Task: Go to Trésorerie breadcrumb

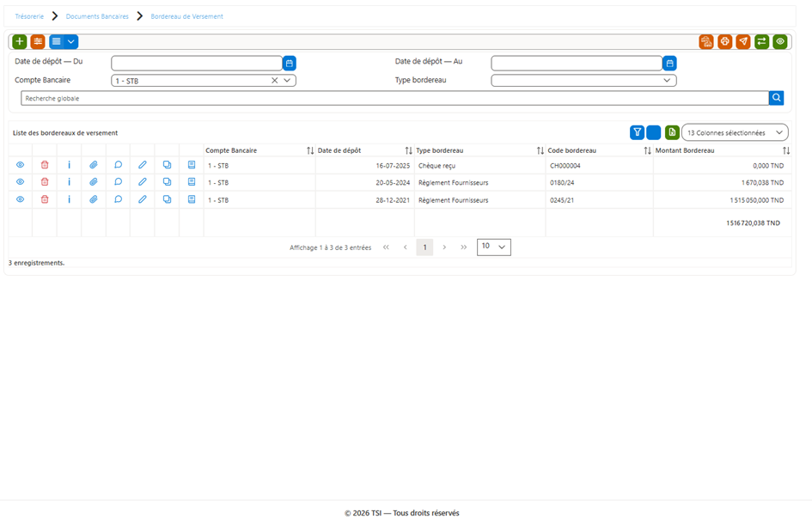Action: (x=29, y=16)
